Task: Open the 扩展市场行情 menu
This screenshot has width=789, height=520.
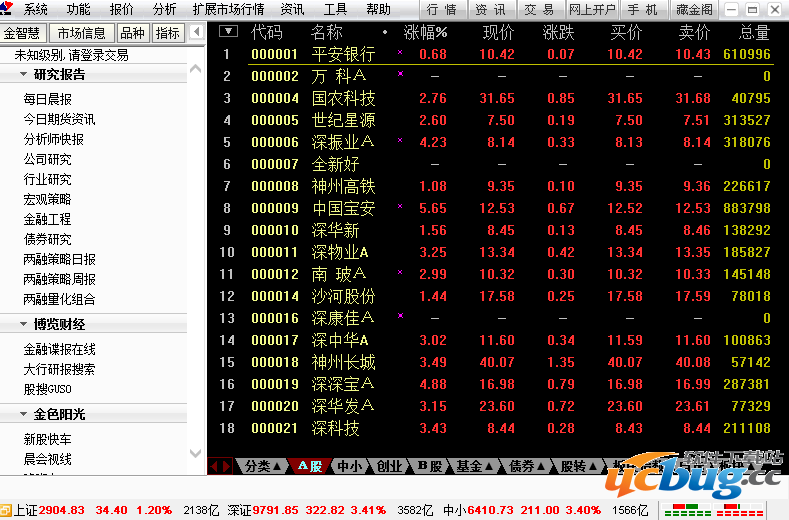Action: point(228,9)
